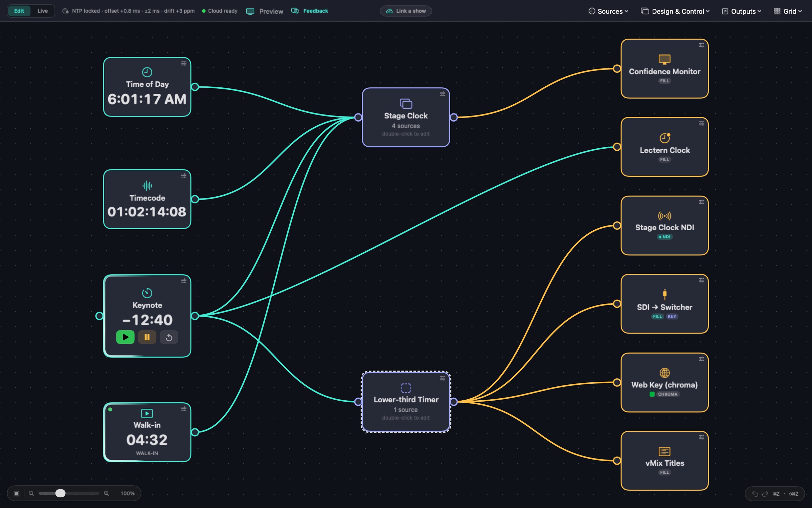Click the redo arrow icon

(765, 494)
